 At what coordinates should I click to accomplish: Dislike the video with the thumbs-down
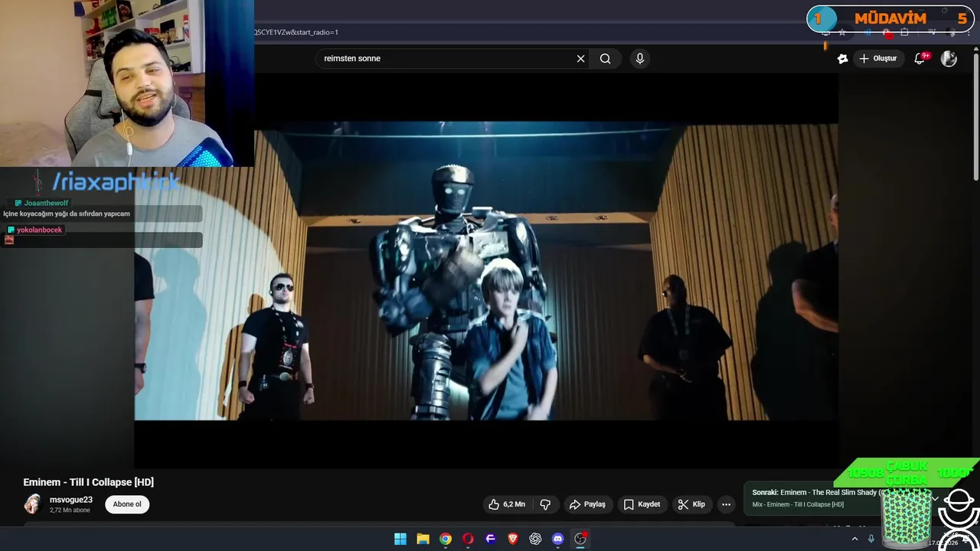pos(545,504)
